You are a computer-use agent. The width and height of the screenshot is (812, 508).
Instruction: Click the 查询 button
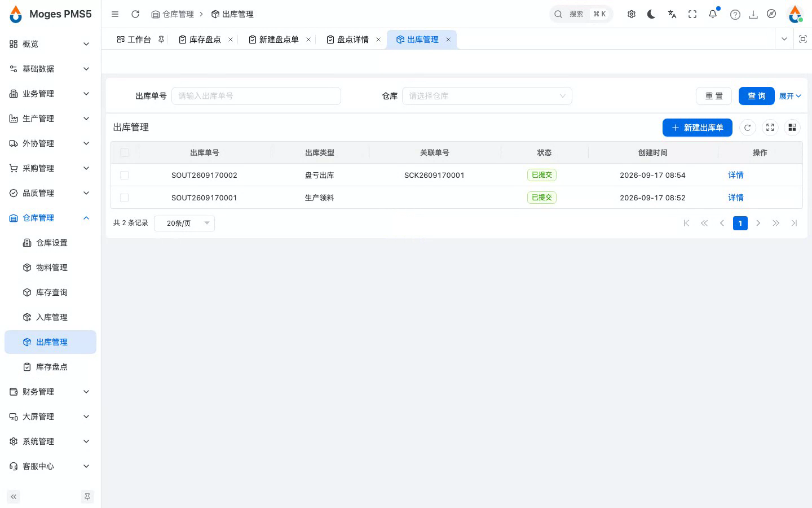756,96
